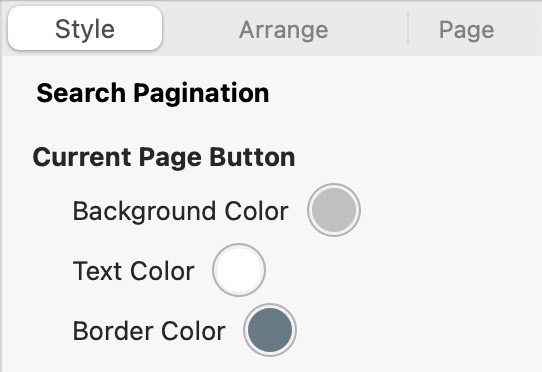Go to Arrange panel settings
Image resolution: width=542 pixels, height=372 pixels.
point(283,30)
